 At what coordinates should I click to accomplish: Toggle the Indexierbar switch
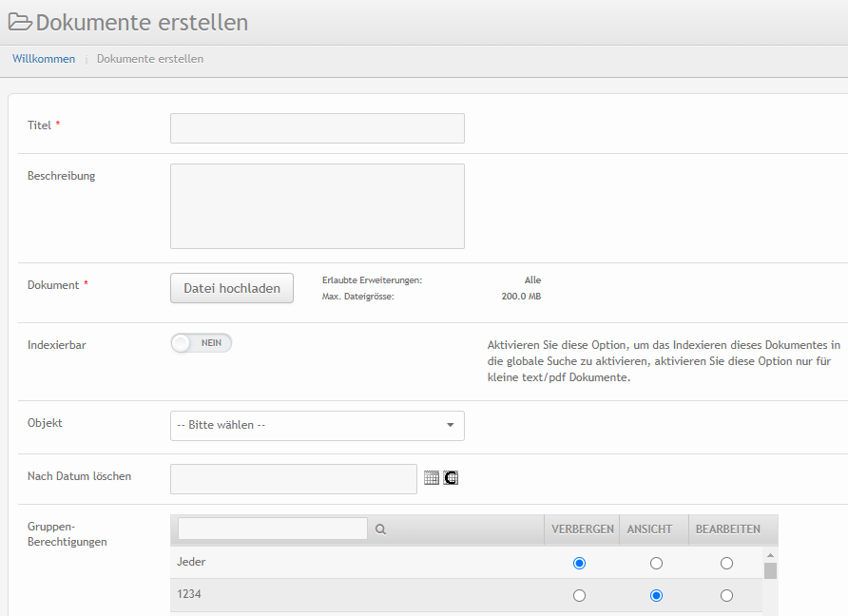point(202,343)
